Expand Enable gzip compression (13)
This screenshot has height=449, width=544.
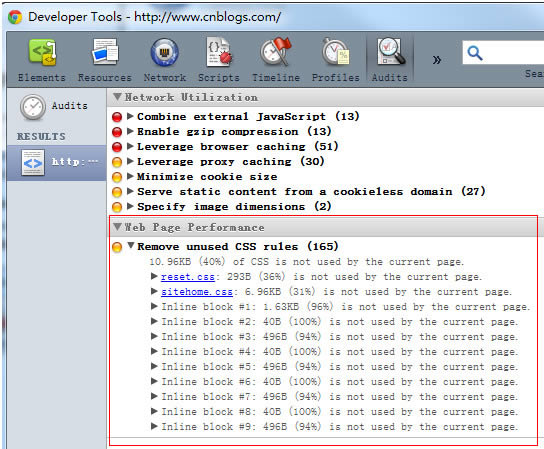point(130,131)
